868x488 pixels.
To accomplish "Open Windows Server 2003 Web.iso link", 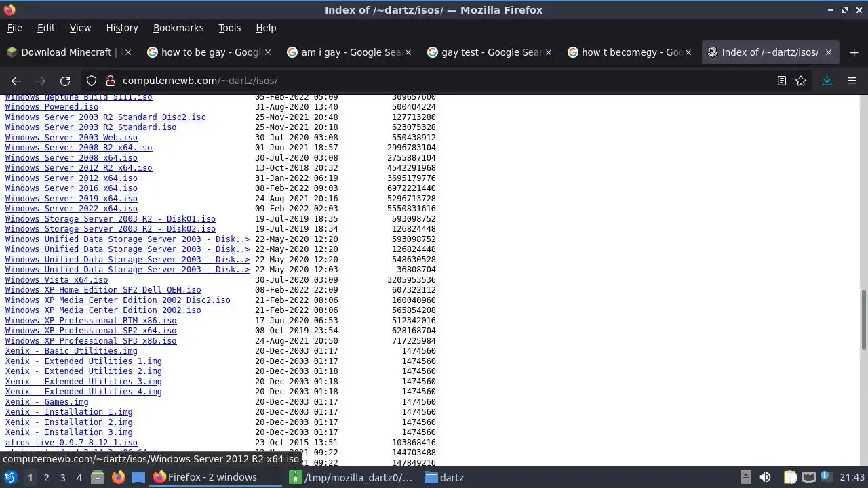I will tap(71, 138).
